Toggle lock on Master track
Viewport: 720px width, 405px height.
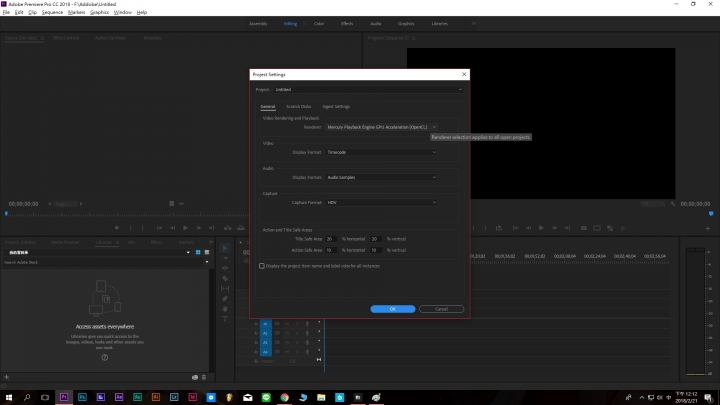[x=256, y=361]
